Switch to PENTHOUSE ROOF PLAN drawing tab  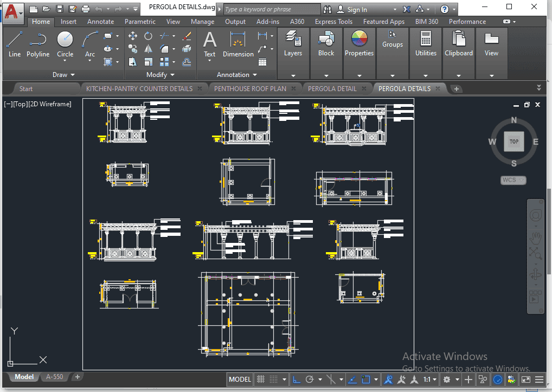click(250, 88)
